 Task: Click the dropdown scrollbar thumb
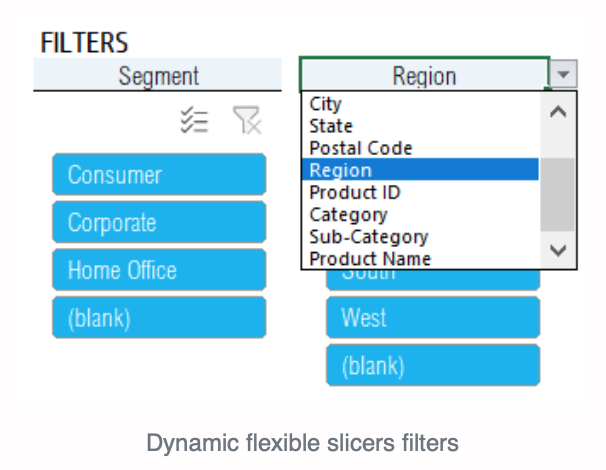557,194
